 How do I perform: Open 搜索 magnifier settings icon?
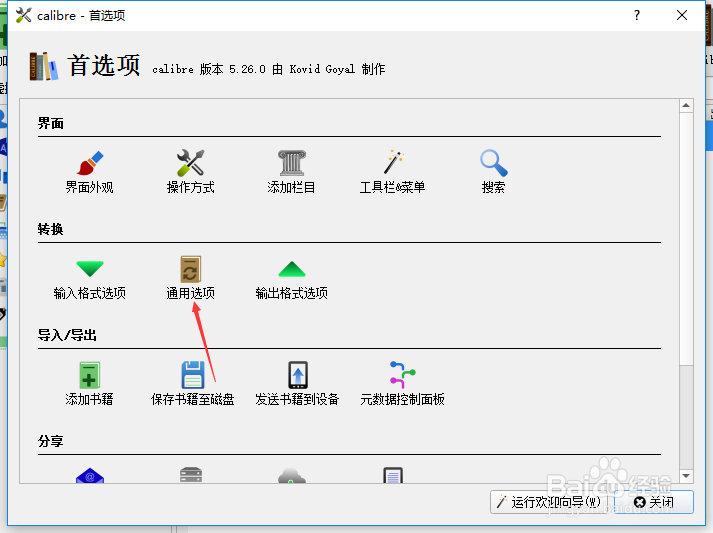493,163
